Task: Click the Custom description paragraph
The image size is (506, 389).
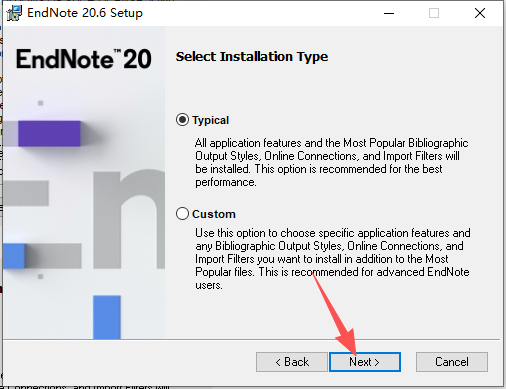Action: tap(333, 259)
